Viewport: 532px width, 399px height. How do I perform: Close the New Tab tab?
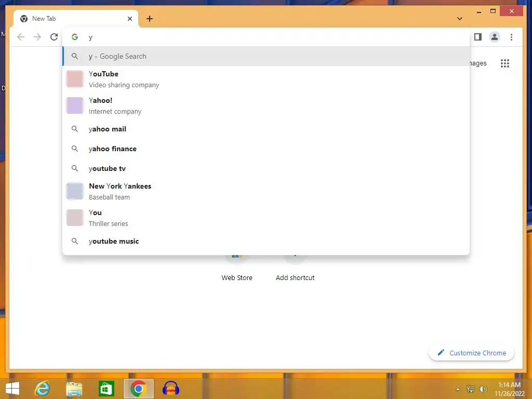coord(129,19)
